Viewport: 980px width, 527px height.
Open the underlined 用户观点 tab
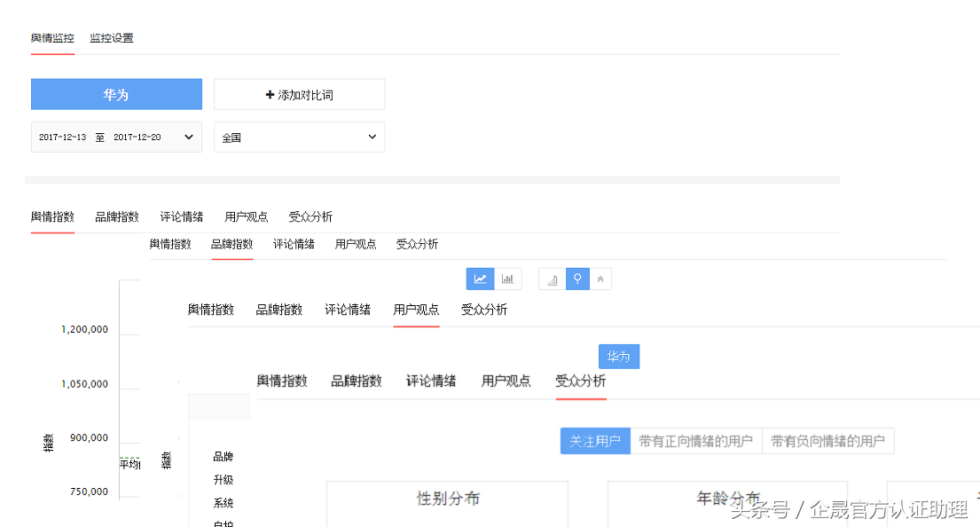click(x=416, y=310)
